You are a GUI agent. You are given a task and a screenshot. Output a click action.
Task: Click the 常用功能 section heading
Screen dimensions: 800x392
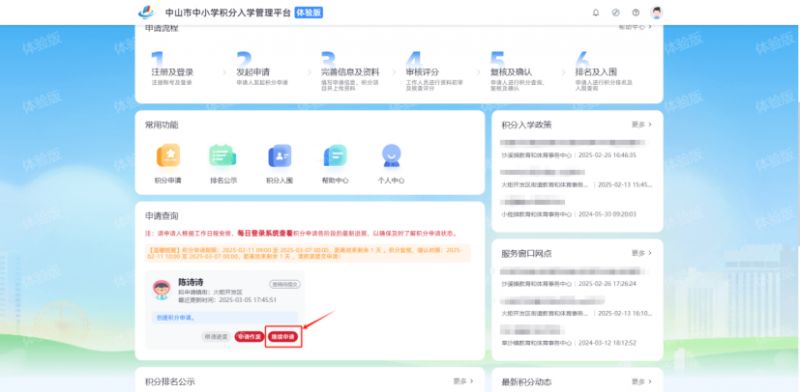(x=162, y=125)
